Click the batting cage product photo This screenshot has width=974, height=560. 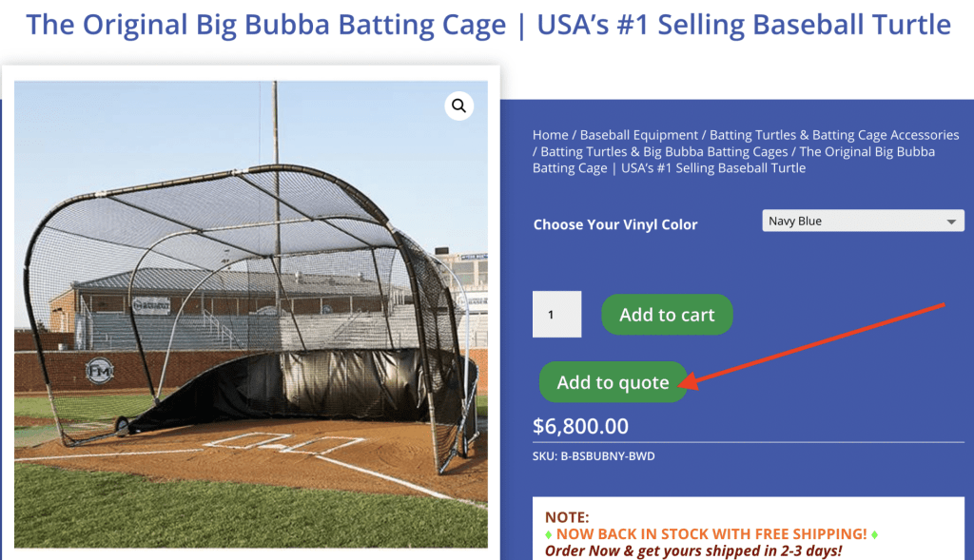252,314
